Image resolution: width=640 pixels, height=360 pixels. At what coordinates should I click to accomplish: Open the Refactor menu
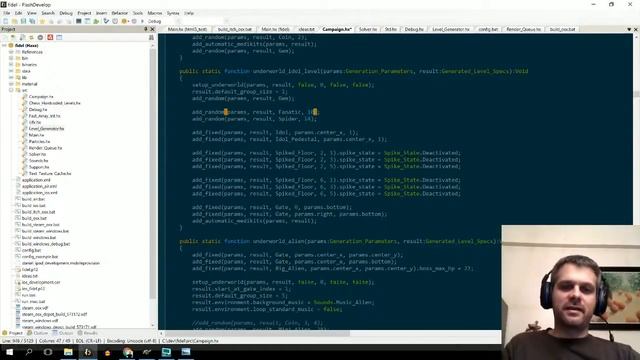click(x=120, y=13)
